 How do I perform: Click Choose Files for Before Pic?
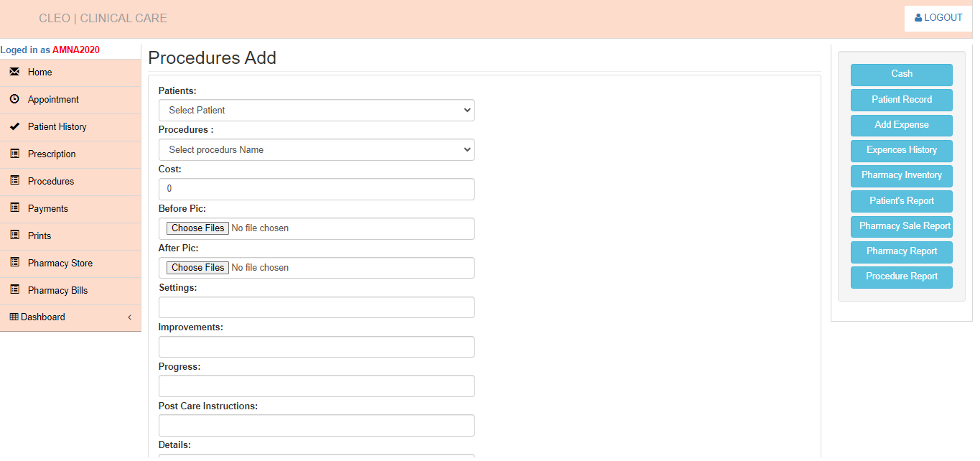197,228
